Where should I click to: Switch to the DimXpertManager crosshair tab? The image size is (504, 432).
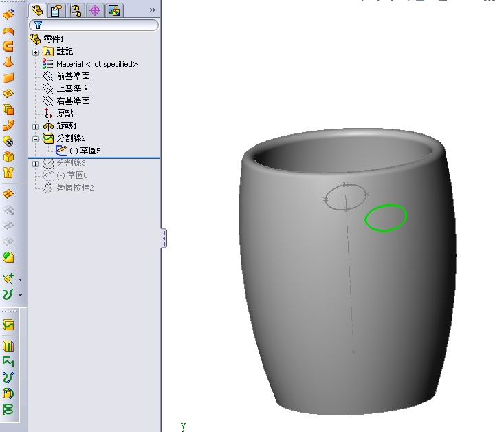point(95,10)
